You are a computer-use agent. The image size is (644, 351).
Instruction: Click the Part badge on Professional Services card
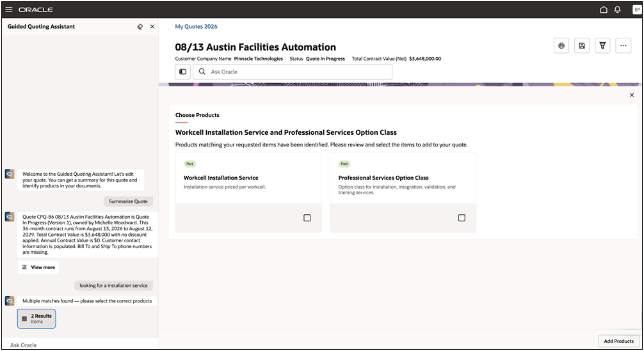[x=344, y=164]
